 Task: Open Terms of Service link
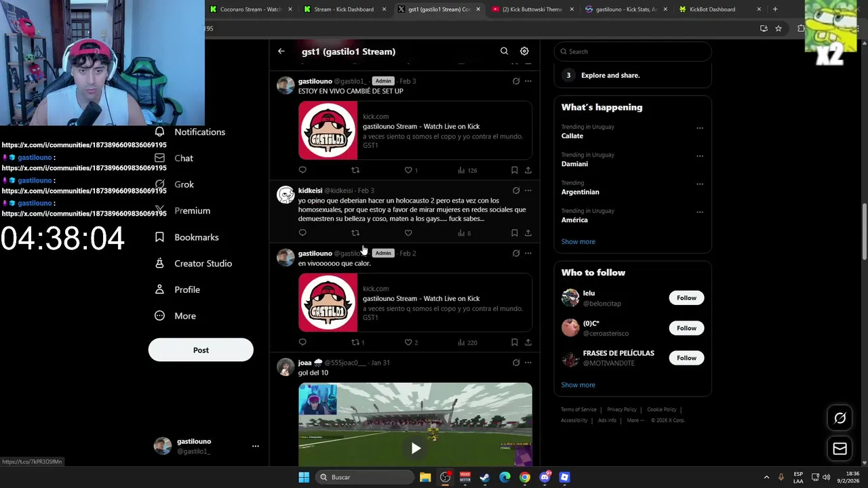coord(578,409)
